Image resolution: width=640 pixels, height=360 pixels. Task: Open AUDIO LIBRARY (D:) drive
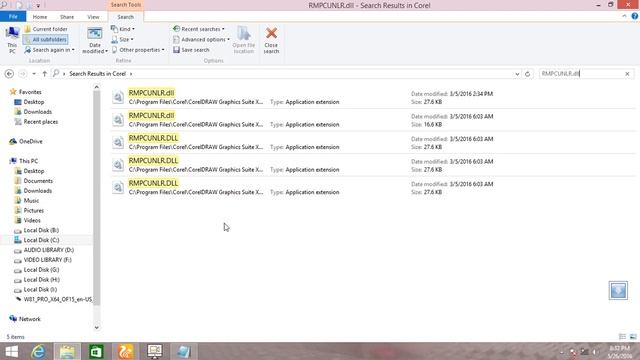point(48,250)
